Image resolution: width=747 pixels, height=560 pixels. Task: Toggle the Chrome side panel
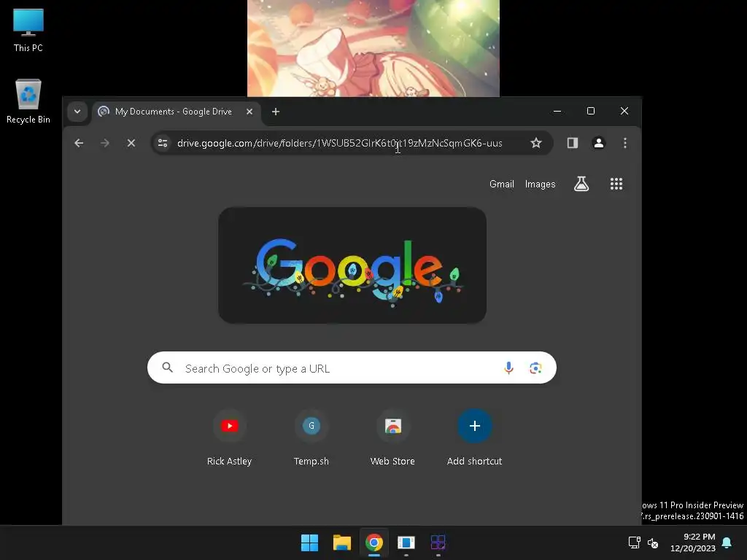pyautogui.click(x=572, y=143)
